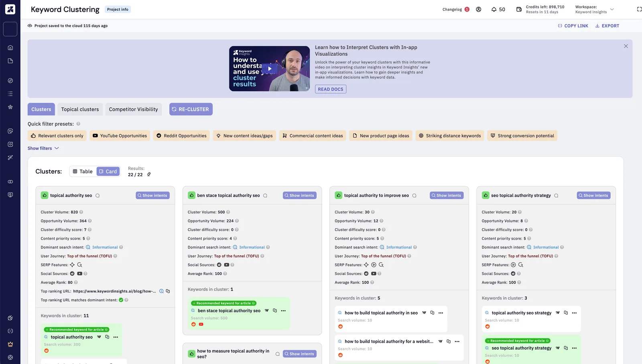The width and height of the screenshot is (642, 364).
Task: Click the edit results icon next to 22 / 22
Action: click(x=149, y=175)
